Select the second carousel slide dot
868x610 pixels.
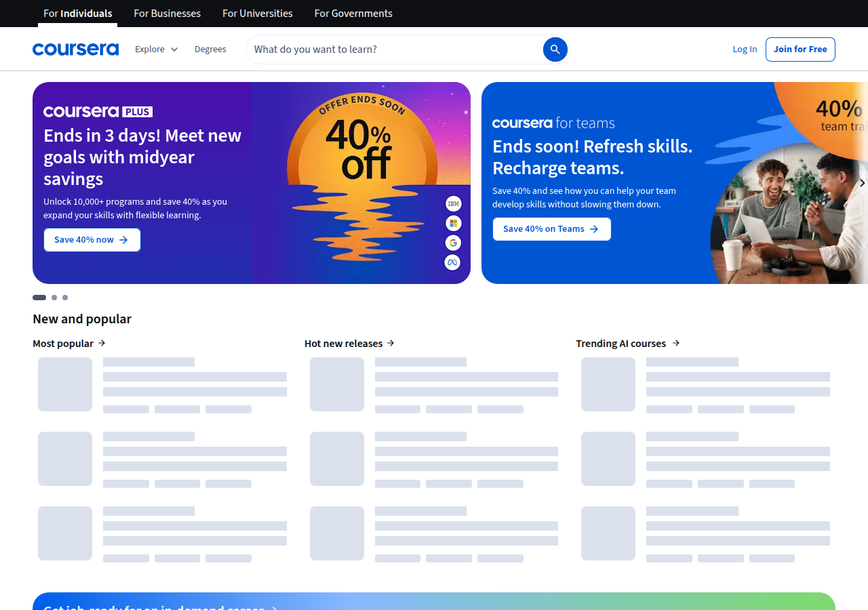pos(54,298)
